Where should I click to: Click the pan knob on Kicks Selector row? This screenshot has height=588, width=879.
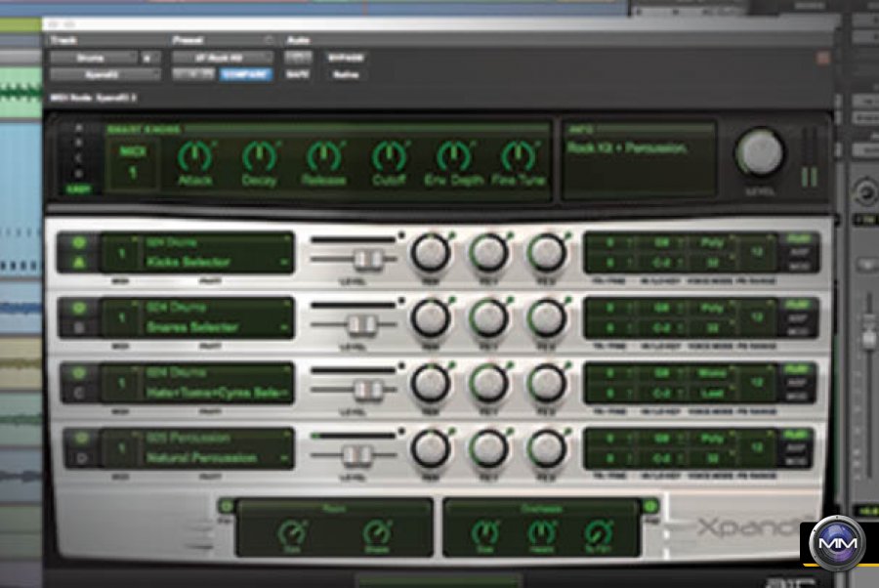pos(431,253)
